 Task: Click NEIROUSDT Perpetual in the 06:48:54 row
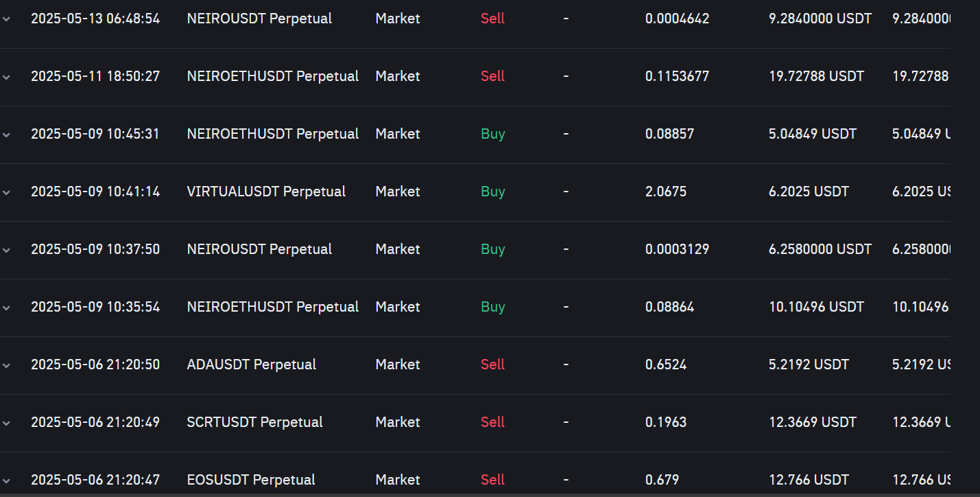pyautogui.click(x=259, y=19)
